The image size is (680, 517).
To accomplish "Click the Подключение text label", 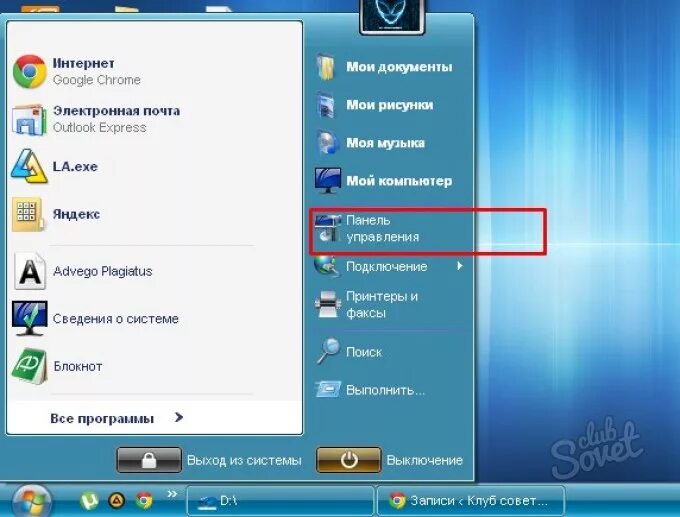I will pos(386,266).
